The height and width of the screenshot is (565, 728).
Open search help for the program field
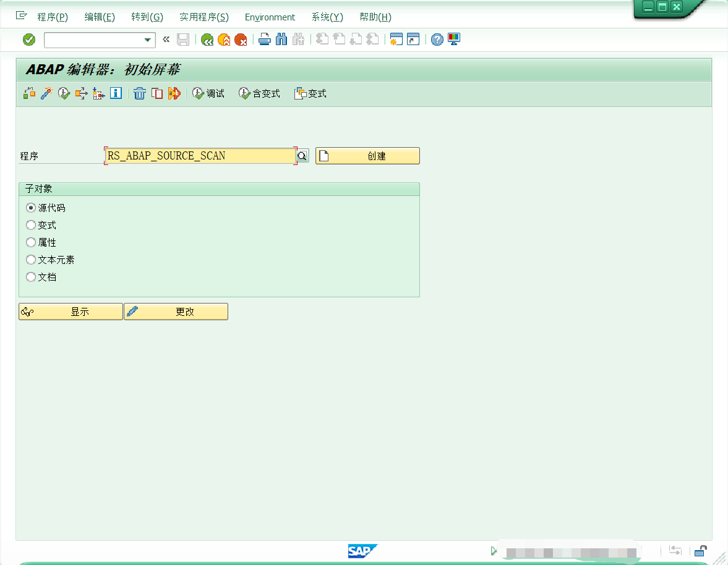pyautogui.click(x=302, y=155)
